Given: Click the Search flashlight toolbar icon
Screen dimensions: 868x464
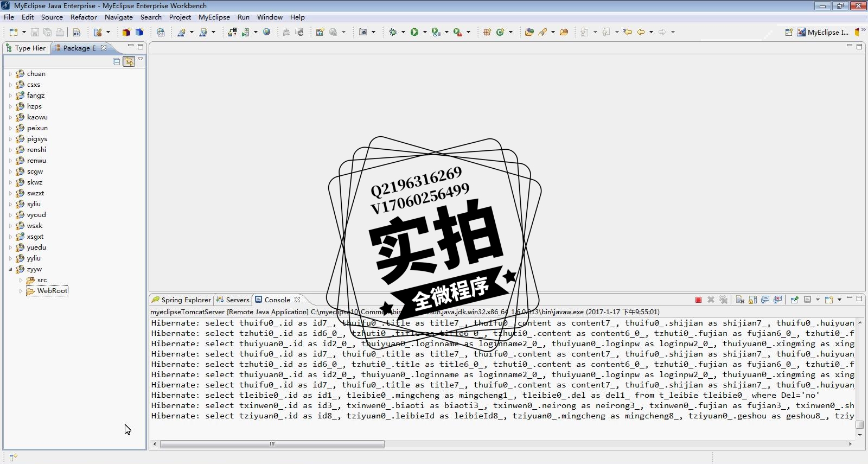Looking at the screenshot, I should [x=542, y=32].
